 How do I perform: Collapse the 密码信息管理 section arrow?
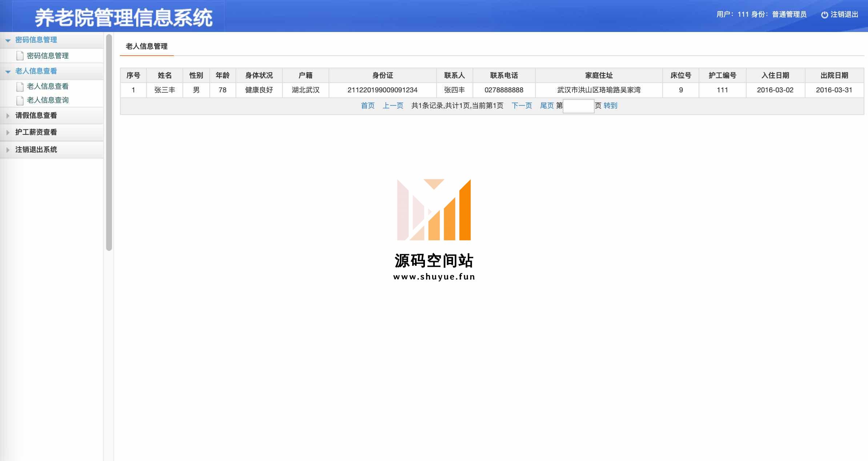tap(8, 40)
